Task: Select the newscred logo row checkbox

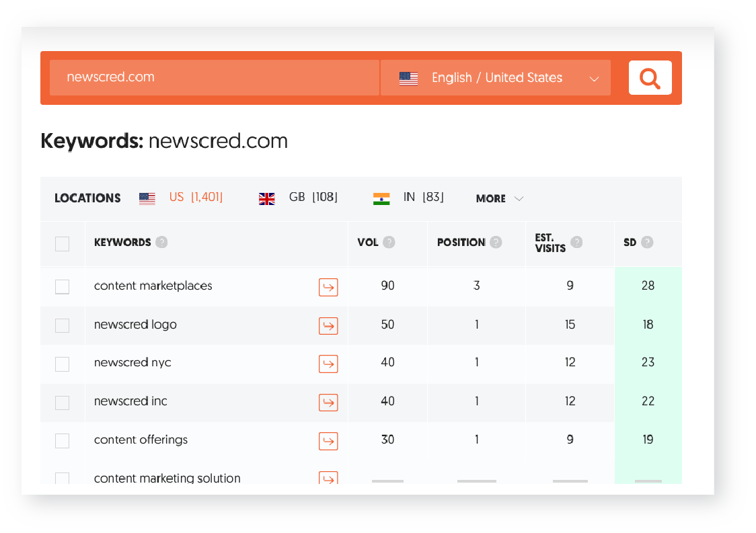Action: pos(62,326)
